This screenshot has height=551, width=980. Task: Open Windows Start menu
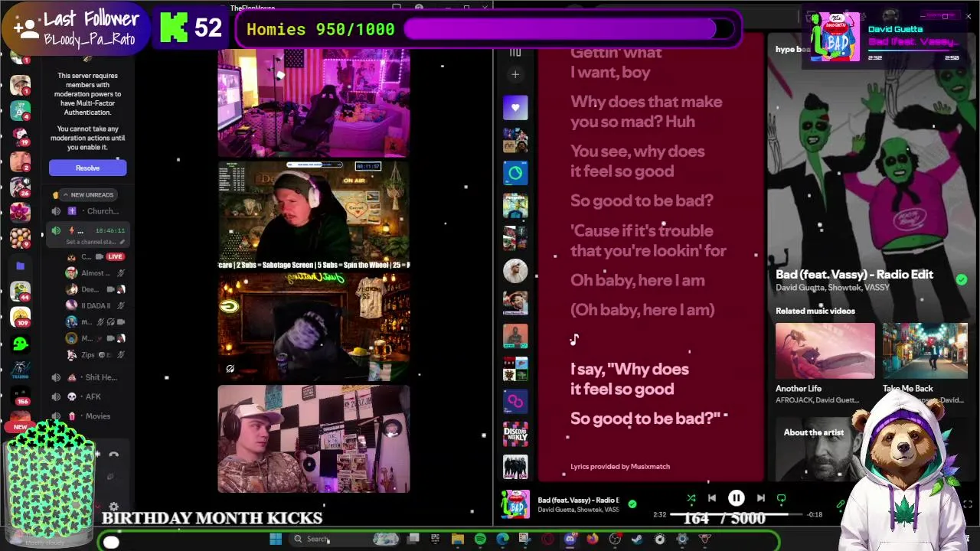click(x=276, y=539)
